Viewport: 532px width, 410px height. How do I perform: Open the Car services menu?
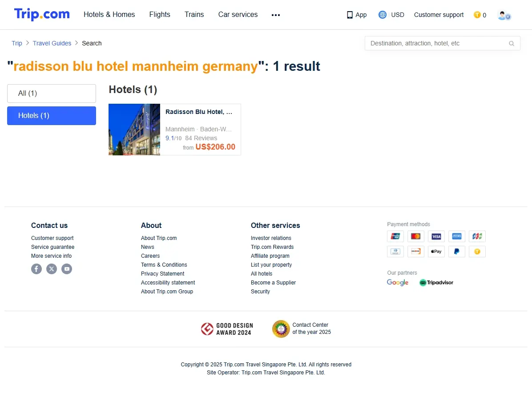tap(238, 15)
